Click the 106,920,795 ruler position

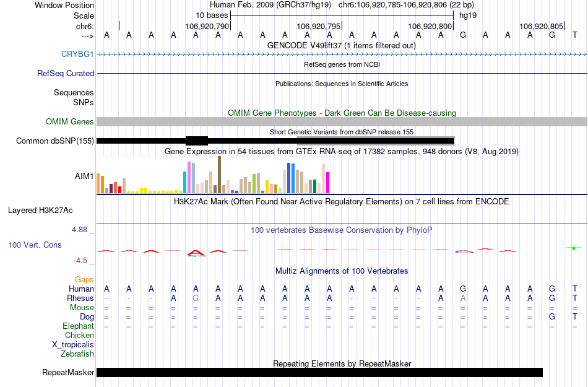(x=318, y=26)
